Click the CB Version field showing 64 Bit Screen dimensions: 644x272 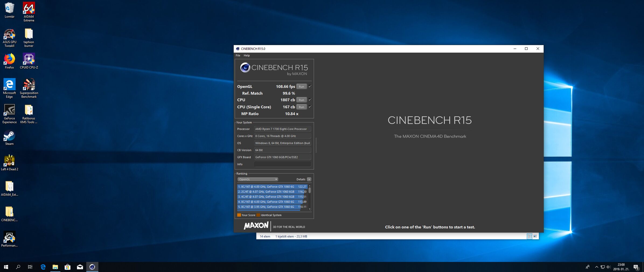click(x=283, y=150)
